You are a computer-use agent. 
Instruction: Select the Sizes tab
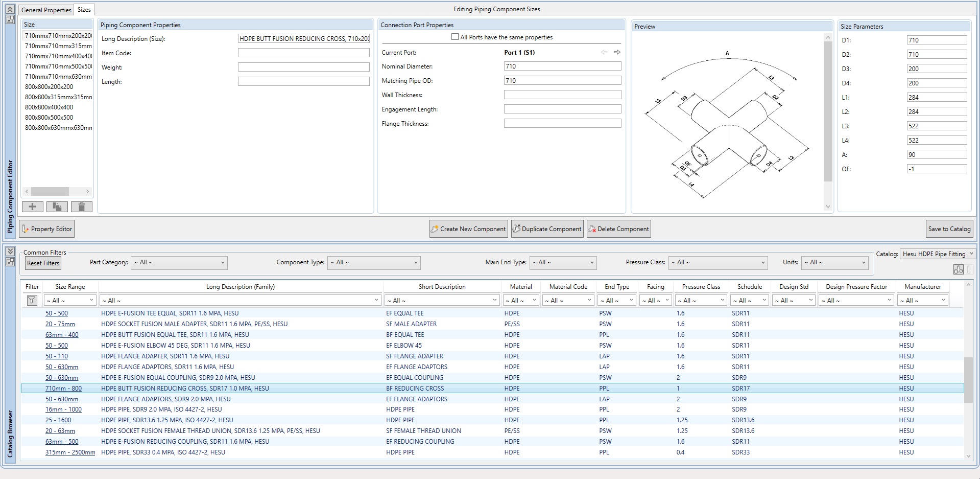(x=84, y=10)
